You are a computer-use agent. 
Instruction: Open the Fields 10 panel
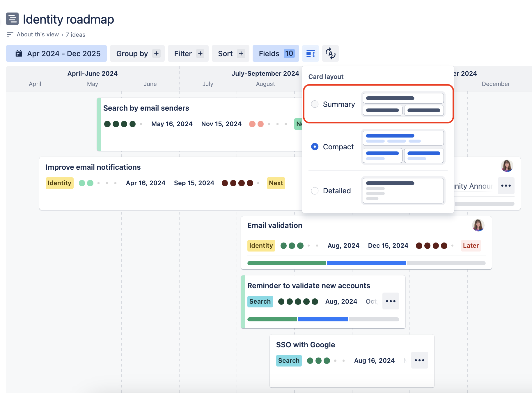[x=276, y=54]
